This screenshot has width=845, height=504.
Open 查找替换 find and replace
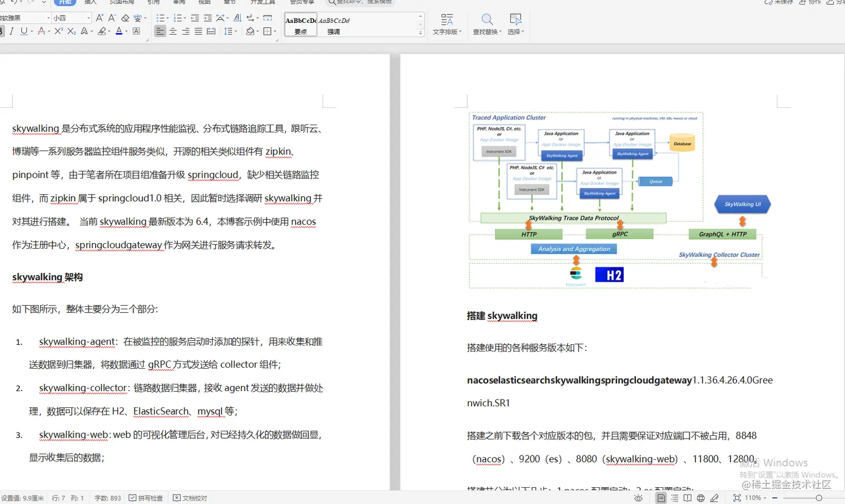[487, 25]
